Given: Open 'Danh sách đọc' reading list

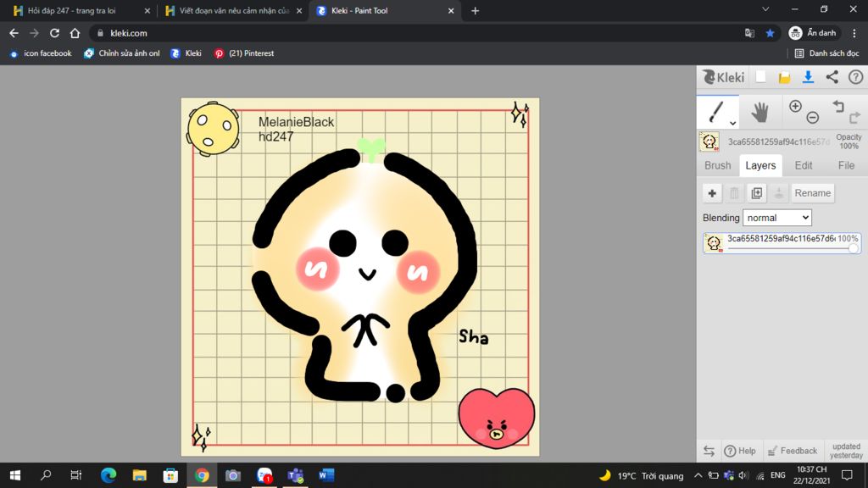Looking at the screenshot, I should coord(826,53).
